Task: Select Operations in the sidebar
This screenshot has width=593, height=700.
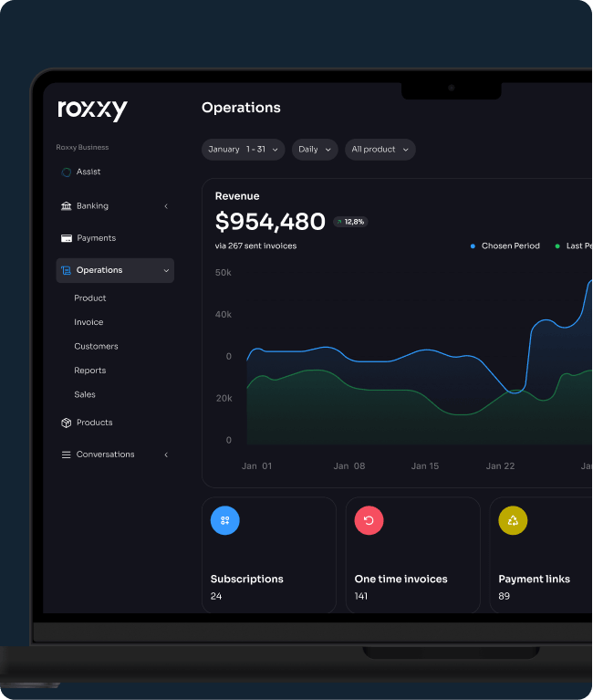Action: point(115,270)
